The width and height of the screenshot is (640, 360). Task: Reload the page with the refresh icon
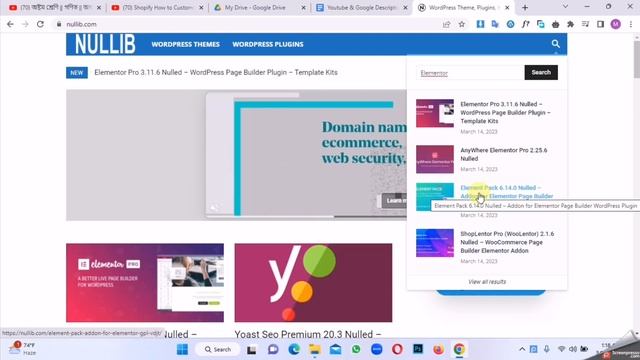[40, 24]
